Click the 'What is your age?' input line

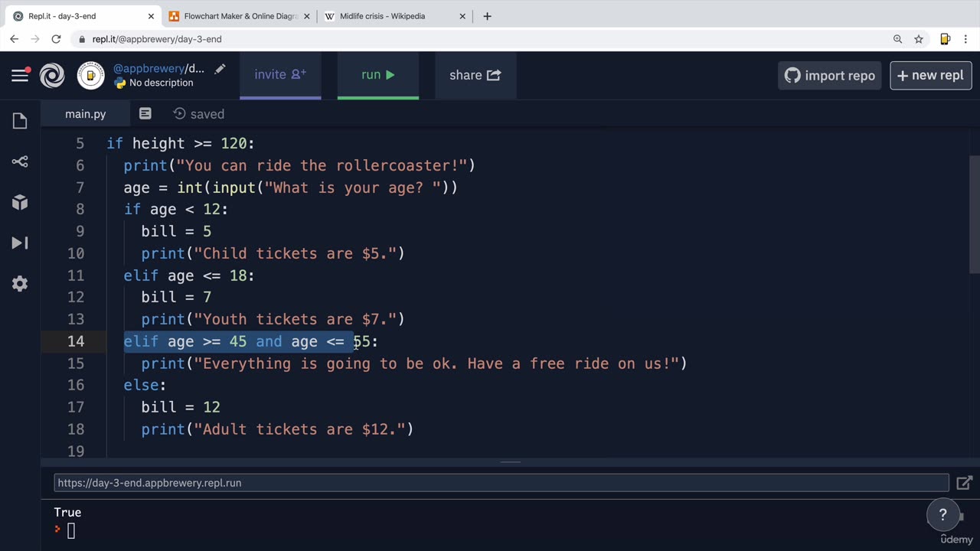click(x=291, y=187)
